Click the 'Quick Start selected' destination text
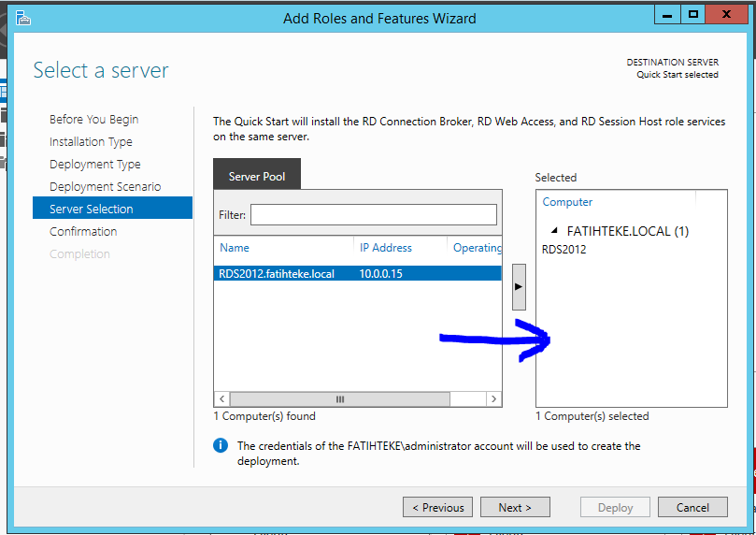The image size is (756, 535). [x=677, y=75]
